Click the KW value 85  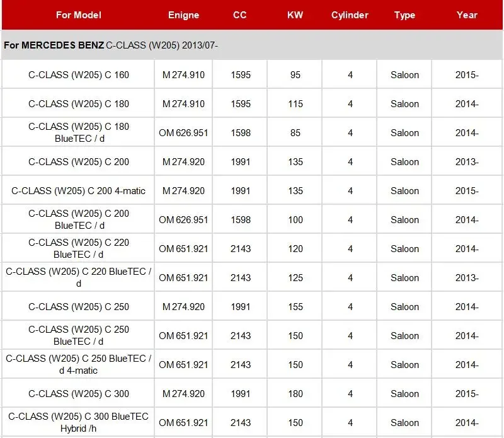tap(295, 133)
